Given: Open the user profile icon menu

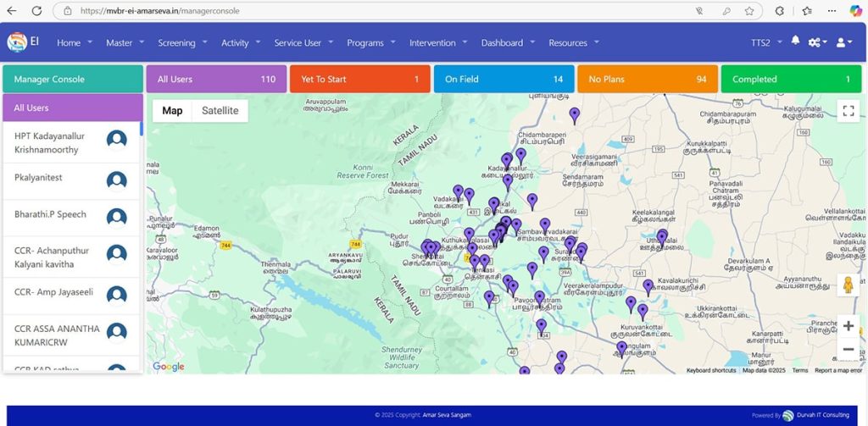Looking at the screenshot, I should (843, 42).
